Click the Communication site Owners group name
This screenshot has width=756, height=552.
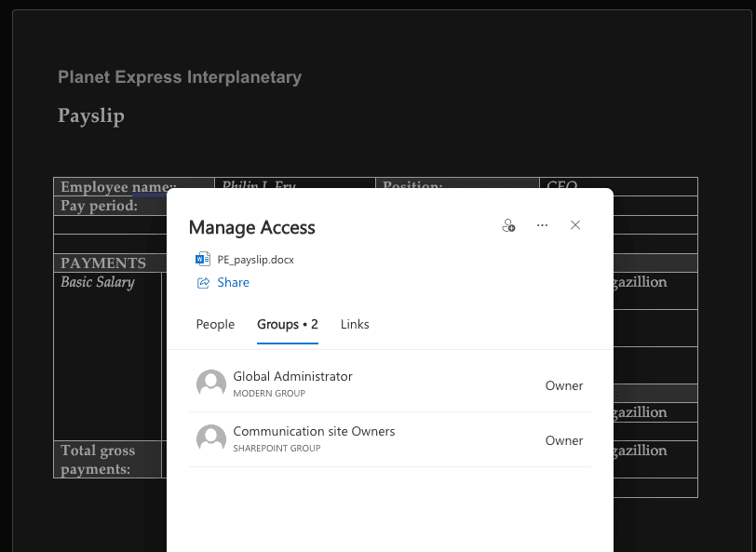pos(314,432)
